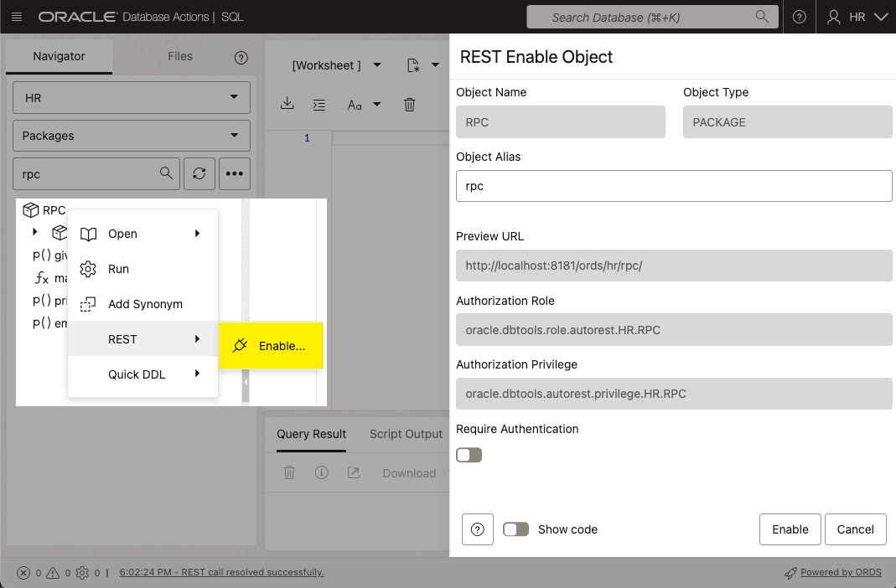Image resolution: width=896 pixels, height=588 pixels.
Task: Switch to the Files tab
Action: click(x=180, y=56)
